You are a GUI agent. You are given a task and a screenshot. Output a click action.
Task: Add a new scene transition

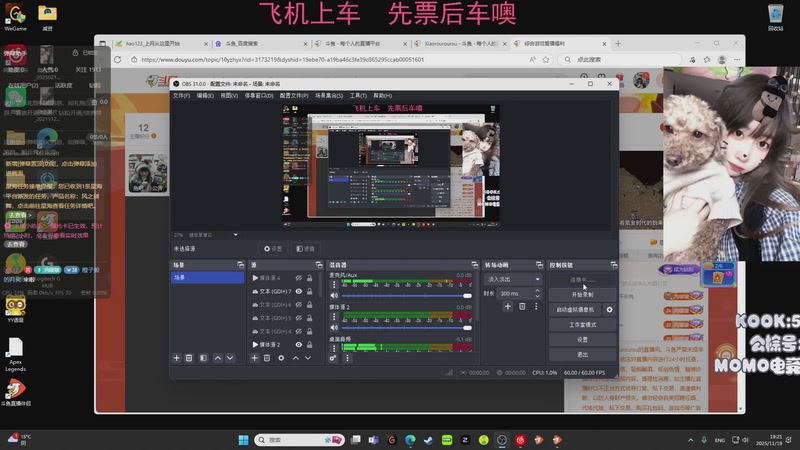(x=508, y=306)
